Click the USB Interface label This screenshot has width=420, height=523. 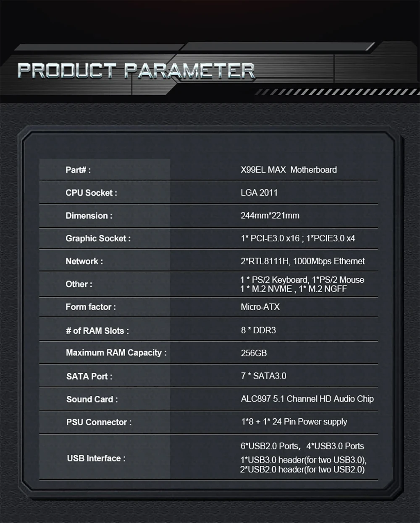point(96,458)
